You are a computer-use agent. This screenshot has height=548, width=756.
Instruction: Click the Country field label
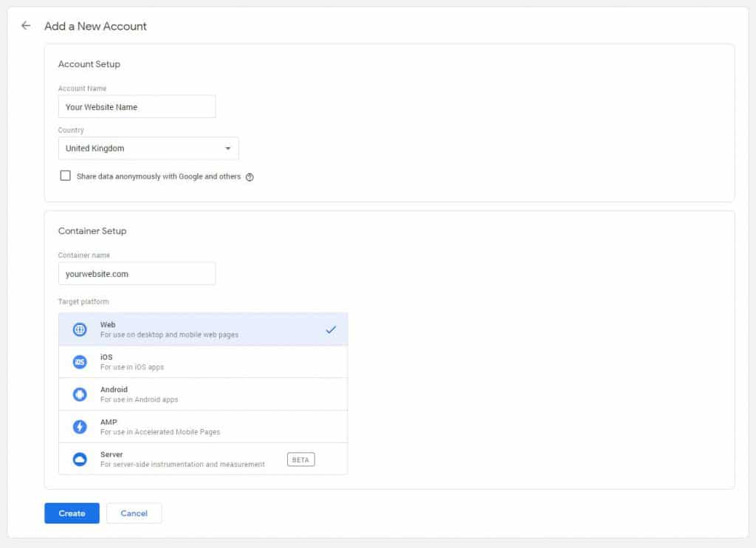point(71,130)
